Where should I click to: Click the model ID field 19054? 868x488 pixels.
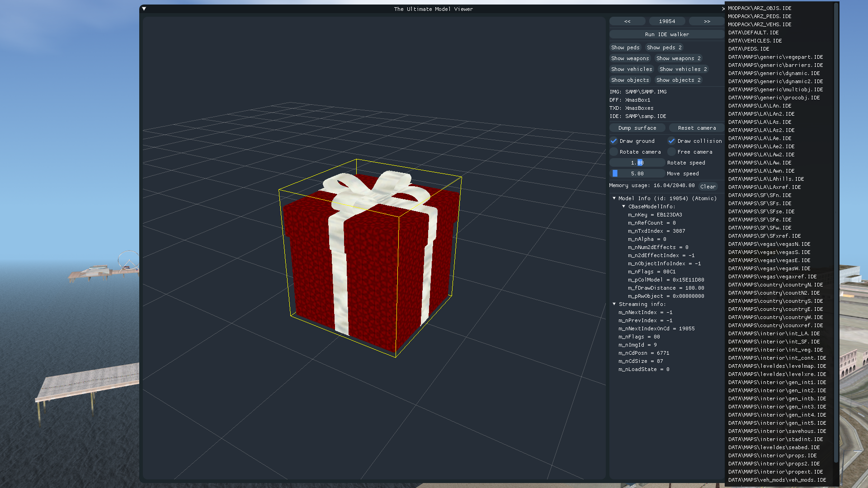pos(667,21)
